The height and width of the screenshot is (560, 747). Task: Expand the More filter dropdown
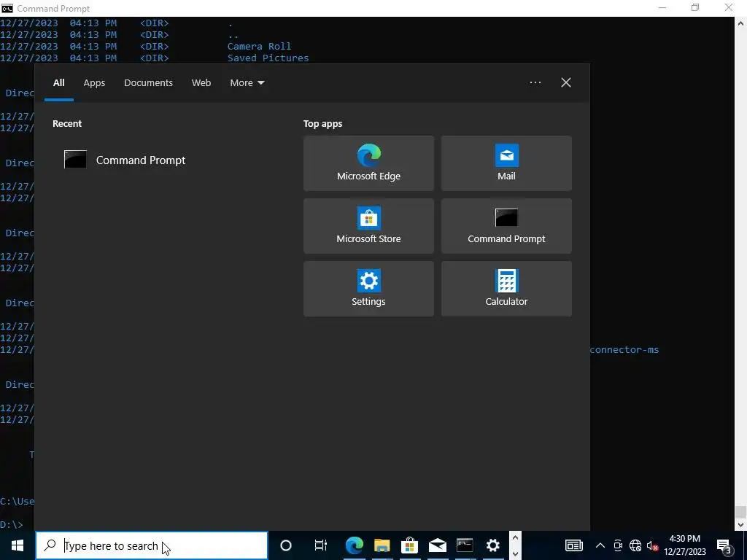point(247,83)
